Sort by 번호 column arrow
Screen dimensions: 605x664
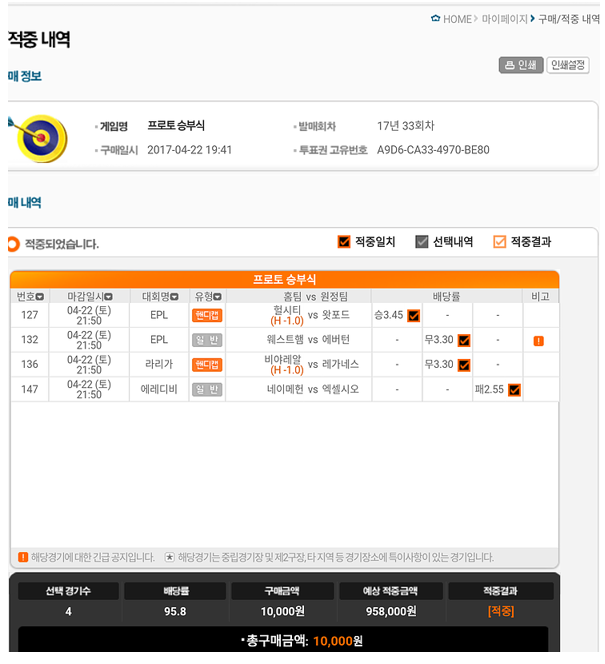pos(40,297)
